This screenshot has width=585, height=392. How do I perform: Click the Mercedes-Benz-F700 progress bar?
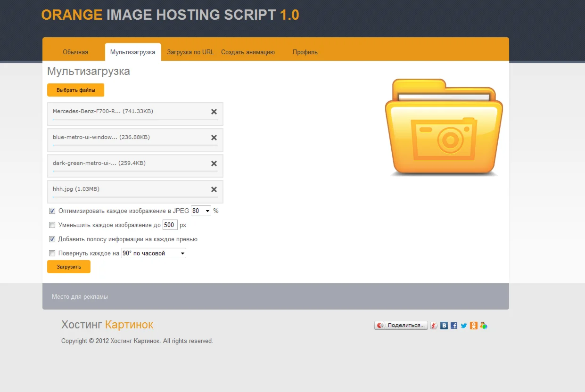click(x=135, y=120)
